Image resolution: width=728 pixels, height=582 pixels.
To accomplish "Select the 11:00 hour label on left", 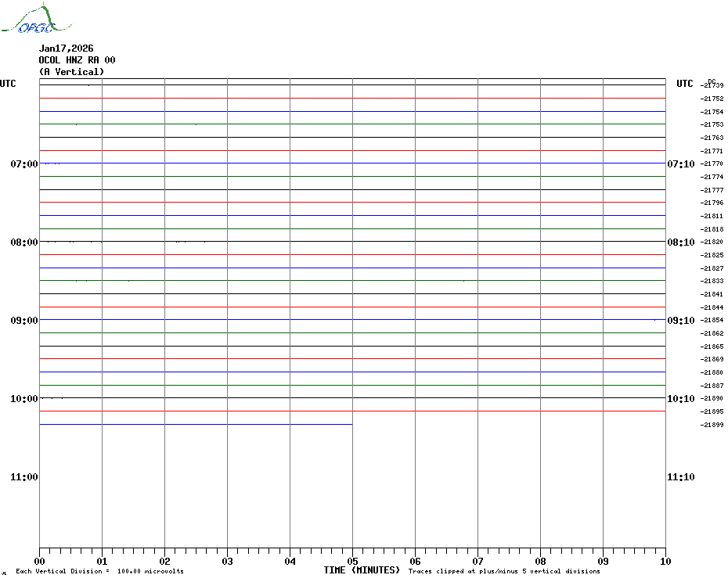I will click(x=24, y=477).
